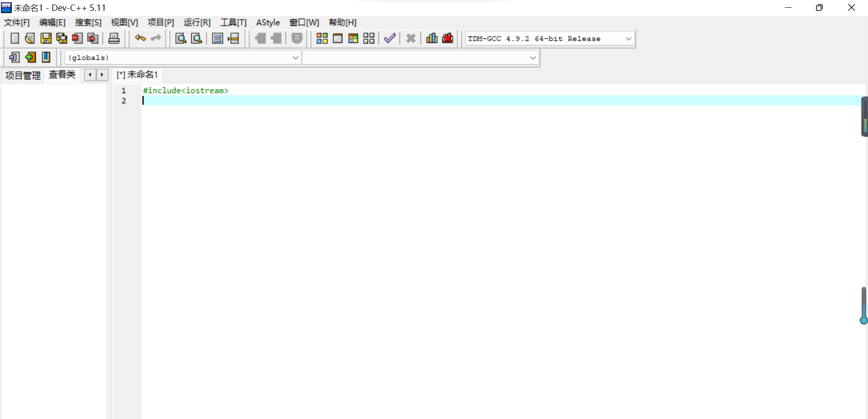Screen dimensions: 868x419
Task: Click line number 2 in the gutter
Action: coord(123,100)
